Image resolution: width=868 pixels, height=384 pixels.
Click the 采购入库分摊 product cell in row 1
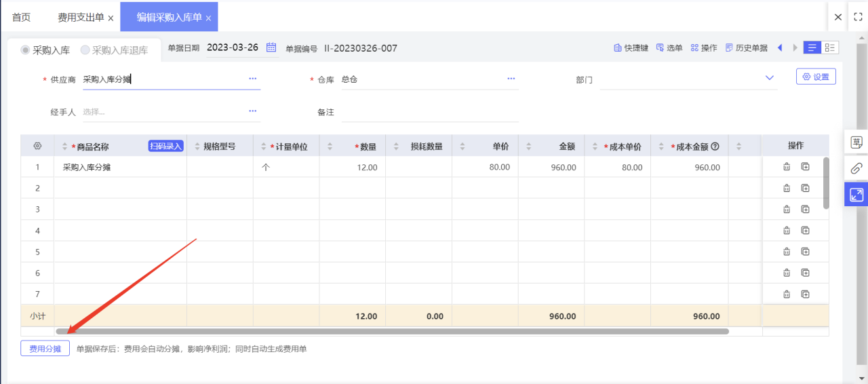pyautogui.click(x=120, y=167)
